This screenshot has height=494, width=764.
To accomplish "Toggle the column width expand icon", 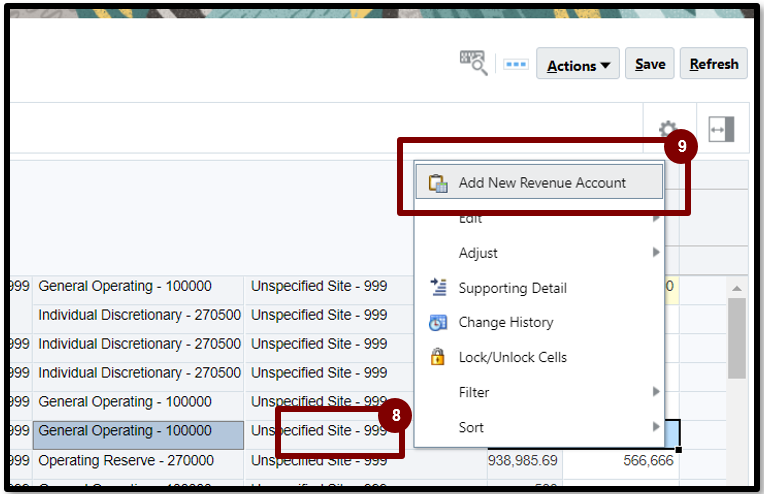I will tap(721, 129).
